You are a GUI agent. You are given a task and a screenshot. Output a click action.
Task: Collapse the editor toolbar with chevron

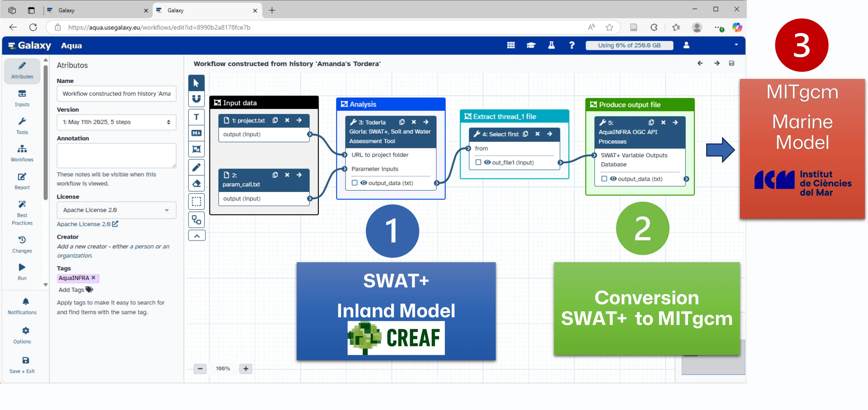click(x=196, y=236)
